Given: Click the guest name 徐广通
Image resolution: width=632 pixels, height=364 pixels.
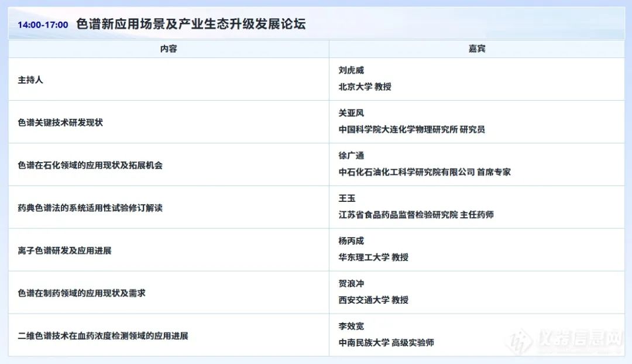Looking at the screenshot, I should 351,156.
